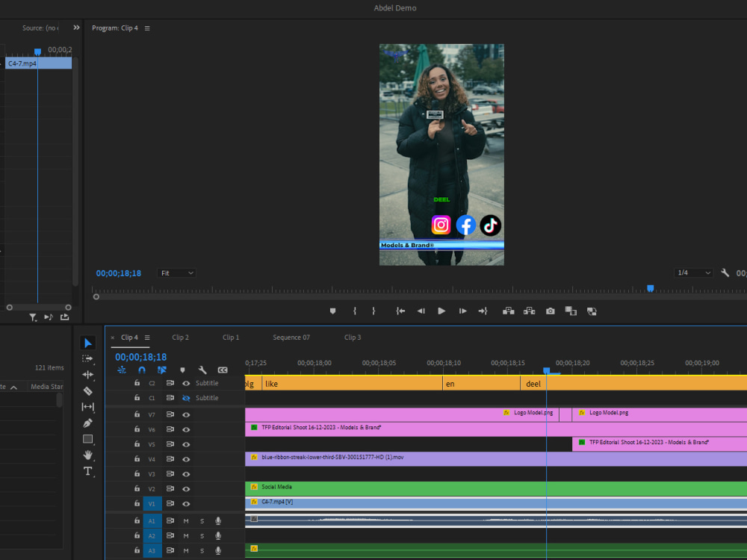The image size is (747, 560).
Task: Enable voice-over record on A3
Action: coord(218,550)
